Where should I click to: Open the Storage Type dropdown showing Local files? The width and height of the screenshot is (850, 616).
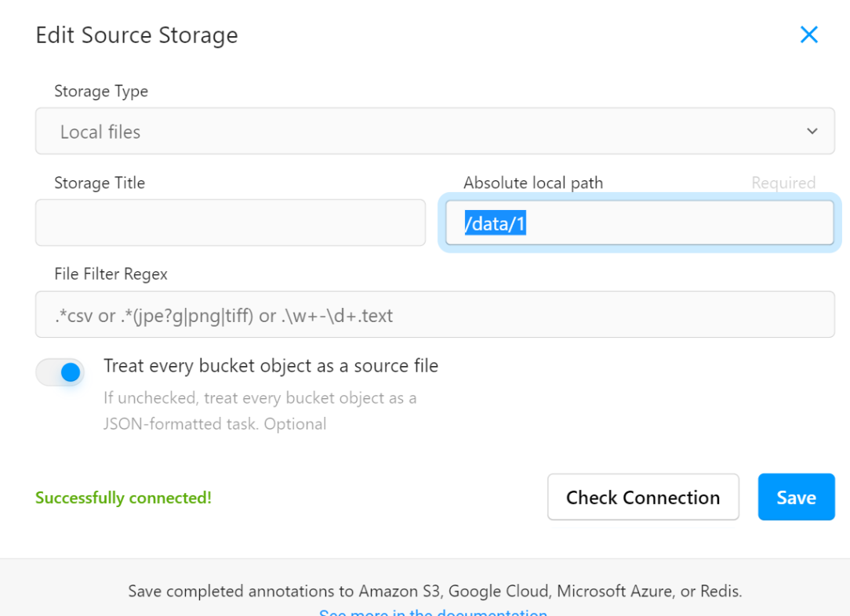pyautogui.click(x=434, y=132)
